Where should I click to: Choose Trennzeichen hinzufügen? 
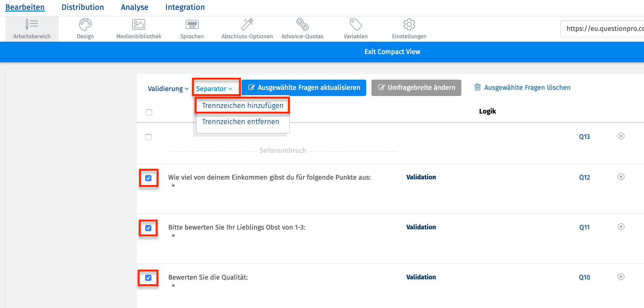(x=243, y=106)
